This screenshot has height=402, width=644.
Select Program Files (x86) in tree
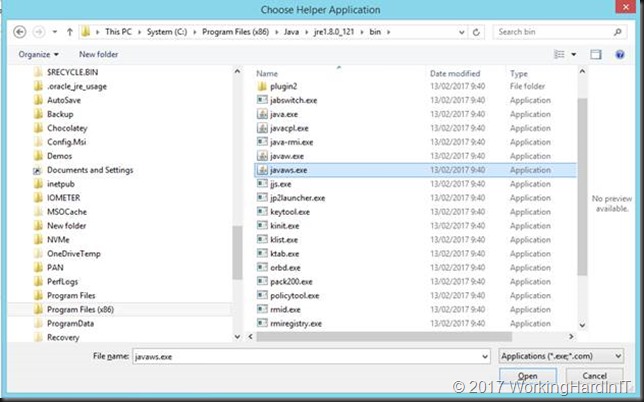point(80,310)
